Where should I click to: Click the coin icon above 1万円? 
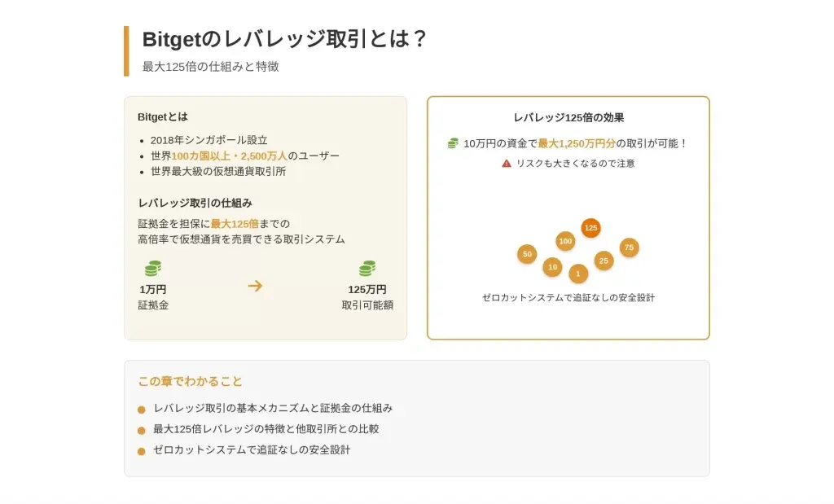click(x=153, y=269)
